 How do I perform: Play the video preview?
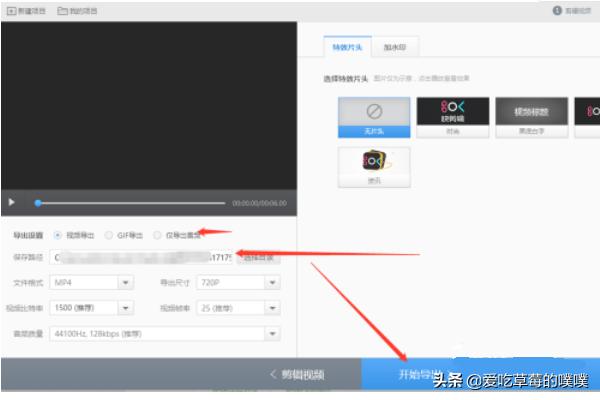tap(12, 202)
